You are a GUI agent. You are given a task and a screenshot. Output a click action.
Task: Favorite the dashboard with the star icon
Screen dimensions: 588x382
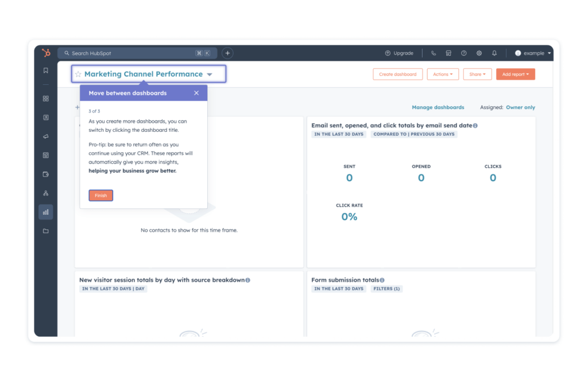tap(78, 74)
